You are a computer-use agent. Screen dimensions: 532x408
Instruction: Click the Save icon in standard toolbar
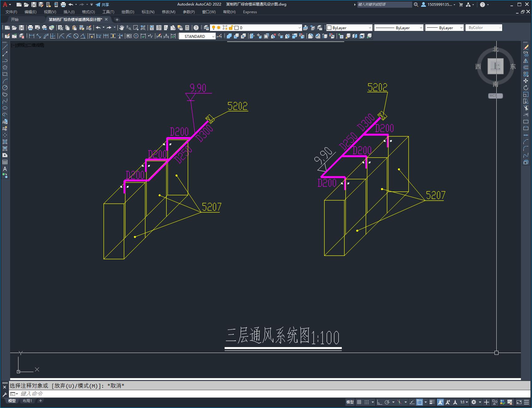[21, 28]
